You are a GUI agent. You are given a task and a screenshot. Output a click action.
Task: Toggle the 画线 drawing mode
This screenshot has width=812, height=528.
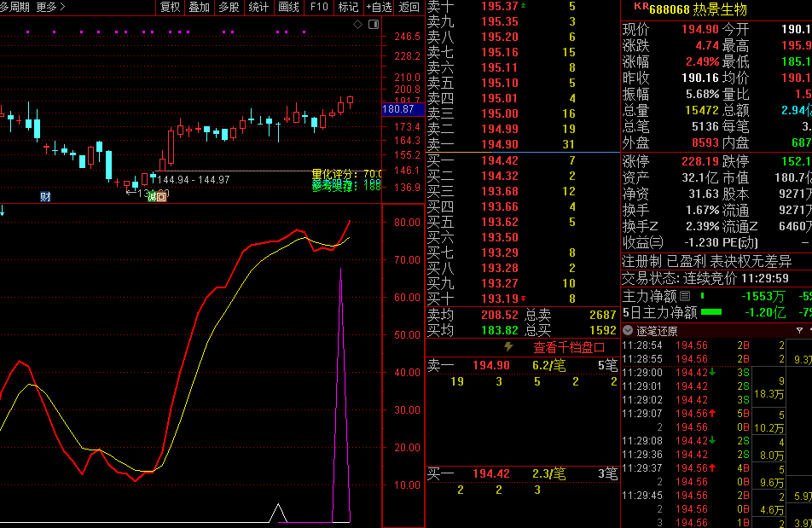coord(289,7)
